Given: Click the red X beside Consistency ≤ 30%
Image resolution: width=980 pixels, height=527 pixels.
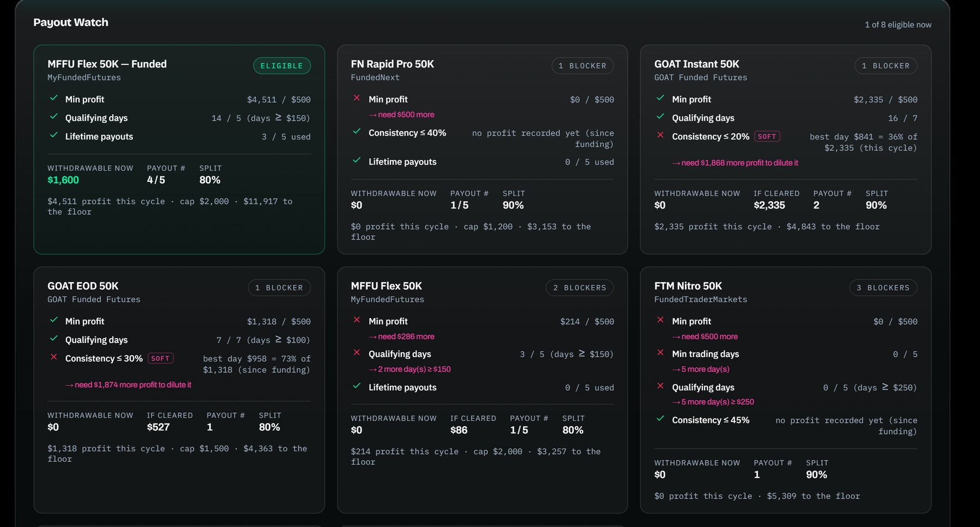Looking at the screenshot, I should pos(54,358).
